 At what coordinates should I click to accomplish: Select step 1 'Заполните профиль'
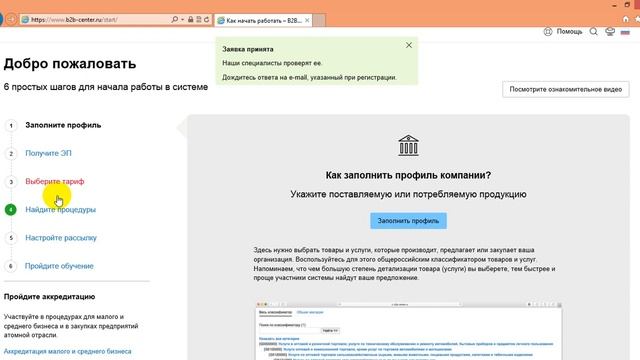click(x=63, y=125)
